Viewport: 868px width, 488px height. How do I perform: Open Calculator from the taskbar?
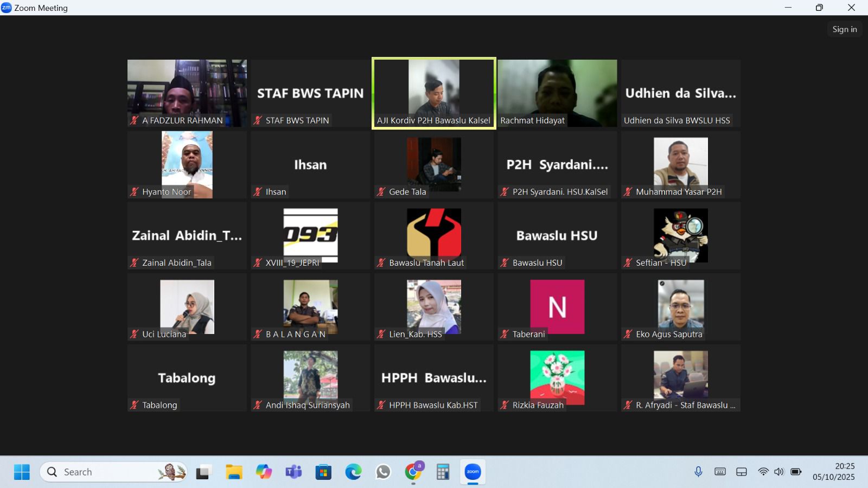click(x=443, y=472)
